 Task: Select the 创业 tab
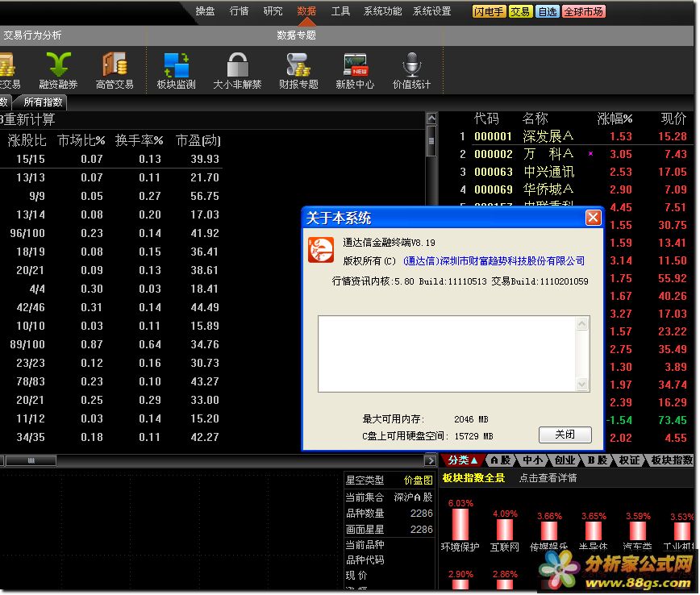tap(565, 460)
